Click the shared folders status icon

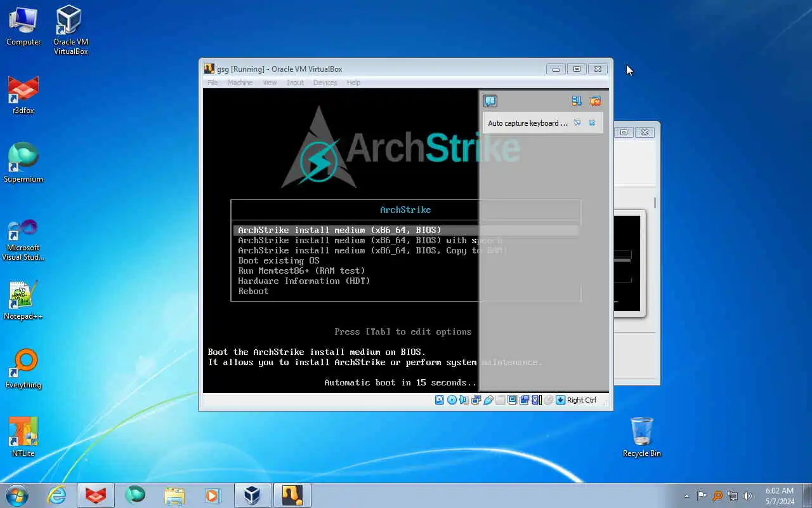500,400
